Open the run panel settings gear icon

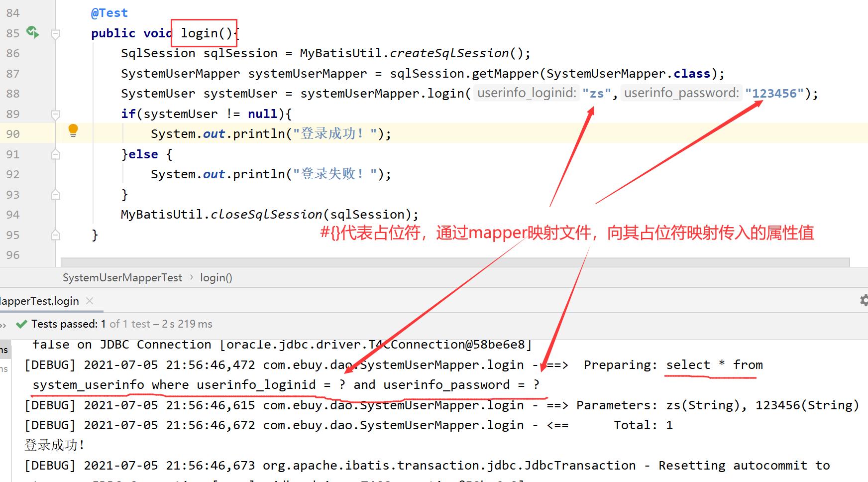coord(864,300)
